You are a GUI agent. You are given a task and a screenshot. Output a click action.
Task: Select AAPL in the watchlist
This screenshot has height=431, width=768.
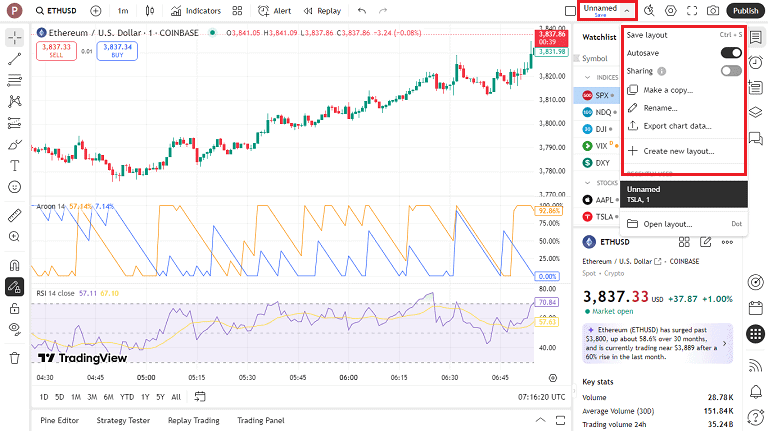click(597, 200)
